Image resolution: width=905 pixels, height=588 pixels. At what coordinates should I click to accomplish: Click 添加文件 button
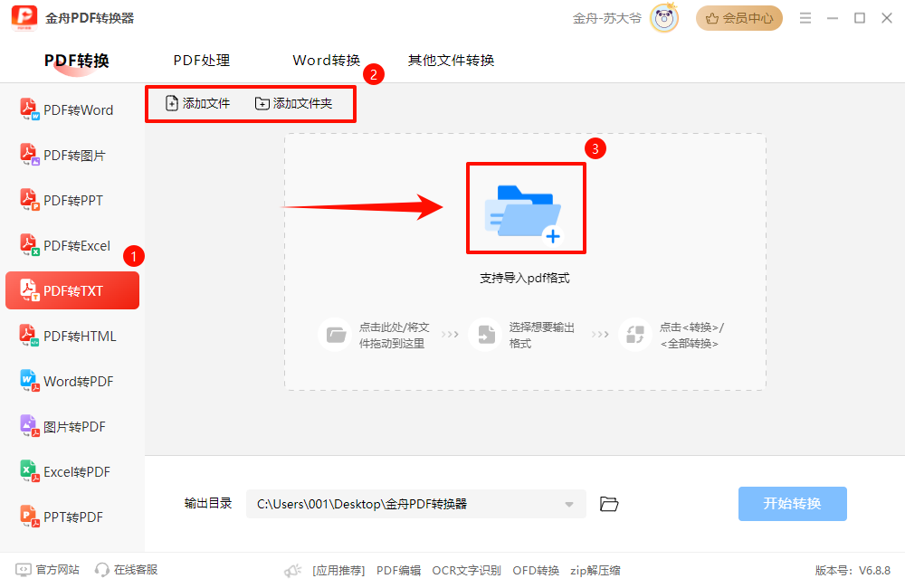tap(198, 103)
